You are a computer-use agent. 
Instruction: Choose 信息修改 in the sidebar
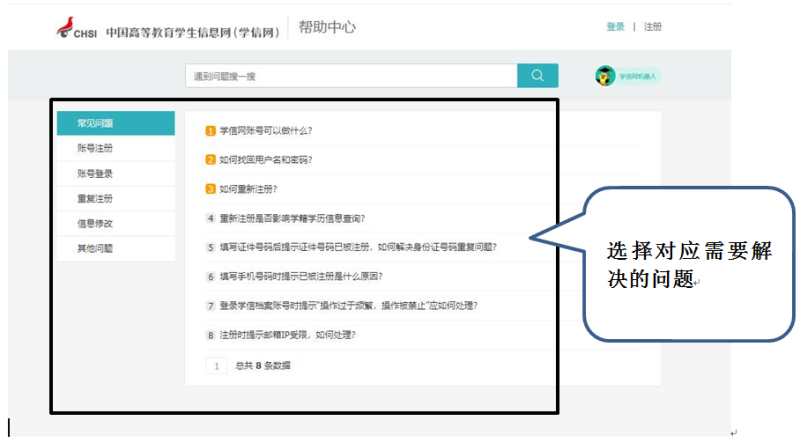pyautogui.click(x=96, y=223)
